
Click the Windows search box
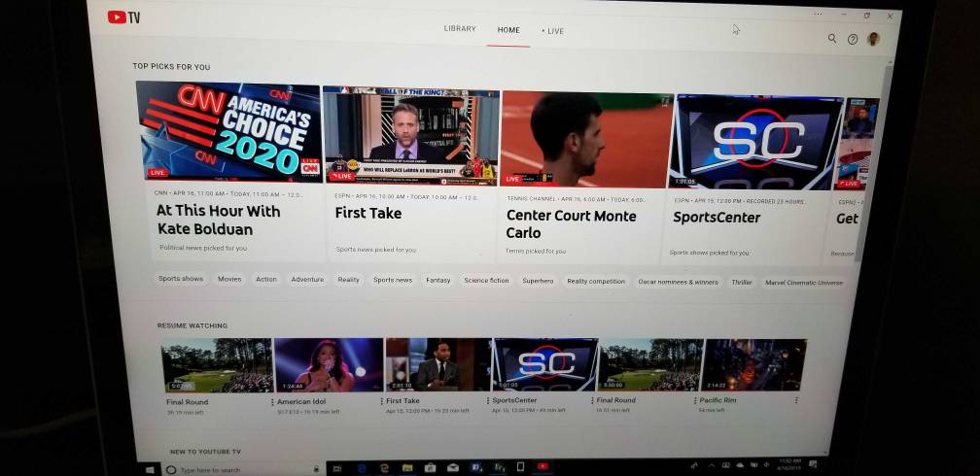pyautogui.click(x=244, y=469)
